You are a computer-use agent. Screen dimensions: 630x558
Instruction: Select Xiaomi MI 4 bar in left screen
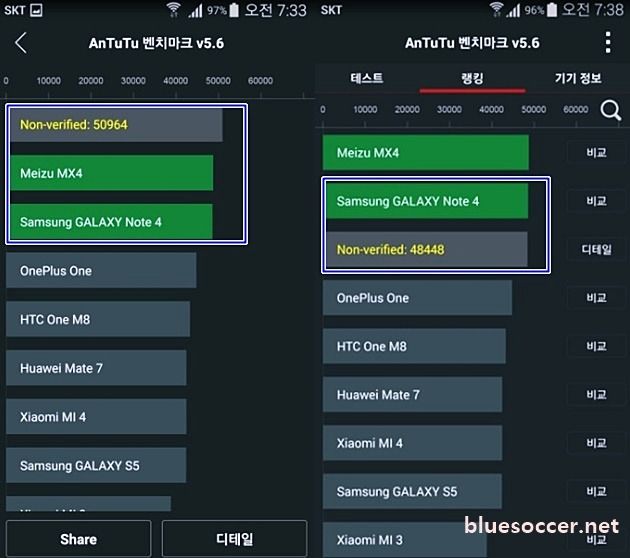coord(96,417)
